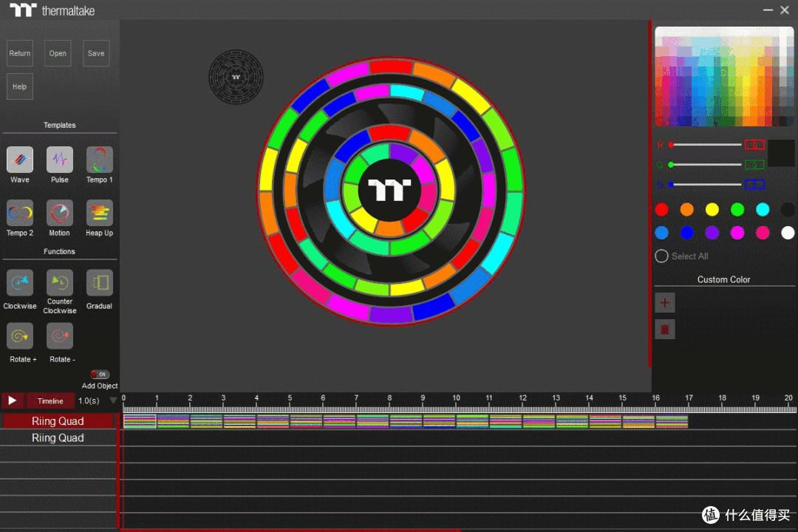Select the first Riing Quad track
Viewport: 798px width, 532px height.
[x=58, y=421]
